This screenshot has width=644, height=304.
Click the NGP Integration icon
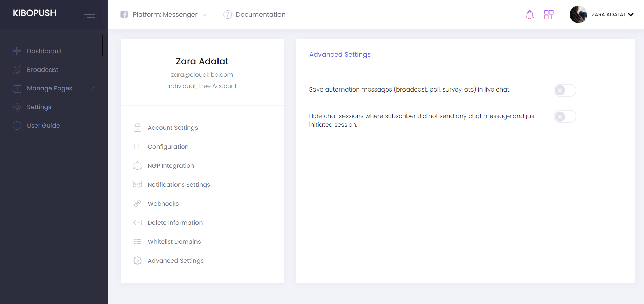point(138,166)
